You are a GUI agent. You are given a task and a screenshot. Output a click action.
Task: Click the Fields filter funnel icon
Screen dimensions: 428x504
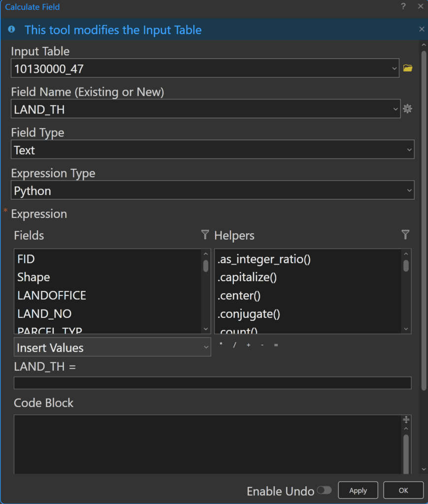tap(205, 235)
